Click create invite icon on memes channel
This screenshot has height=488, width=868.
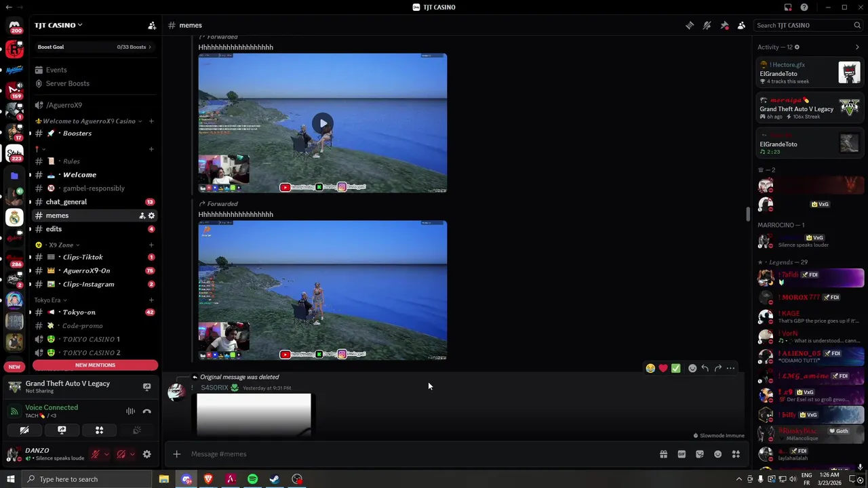(x=142, y=216)
